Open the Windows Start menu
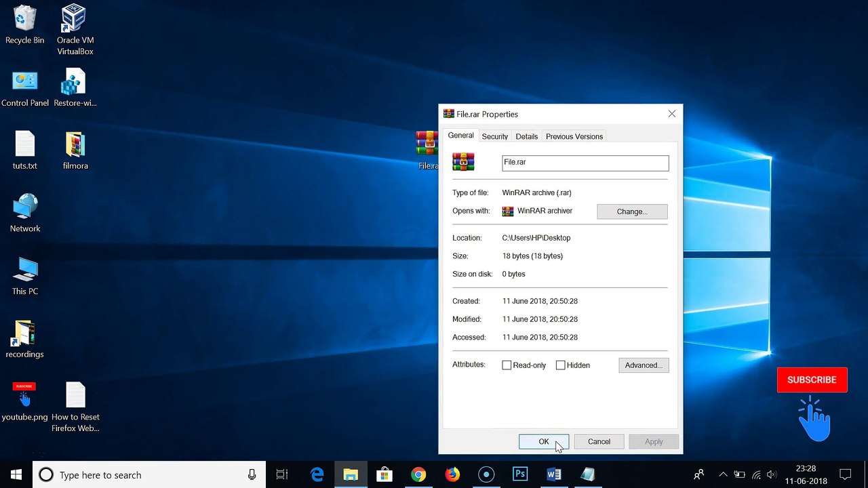The height and width of the screenshot is (488, 868). coord(16,474)
